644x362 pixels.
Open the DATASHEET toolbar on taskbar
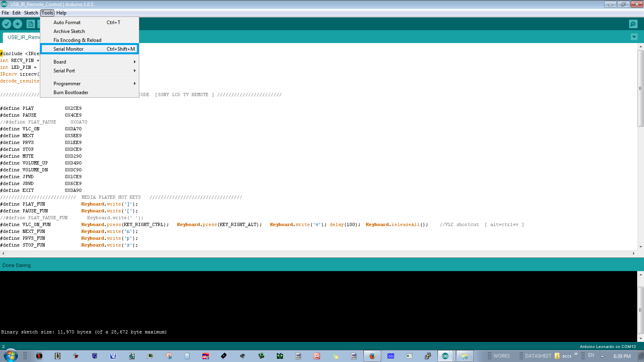[x=538, y=356]
